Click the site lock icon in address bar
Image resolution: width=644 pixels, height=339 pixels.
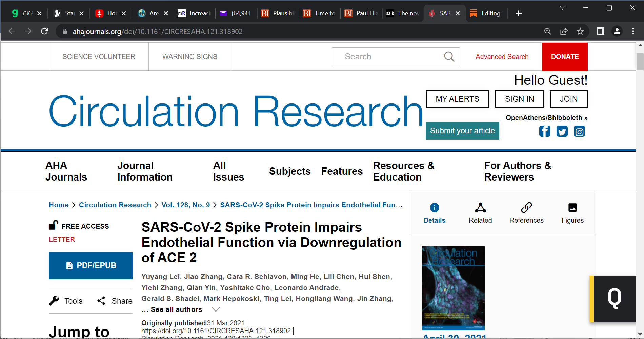tap(64, 32)
